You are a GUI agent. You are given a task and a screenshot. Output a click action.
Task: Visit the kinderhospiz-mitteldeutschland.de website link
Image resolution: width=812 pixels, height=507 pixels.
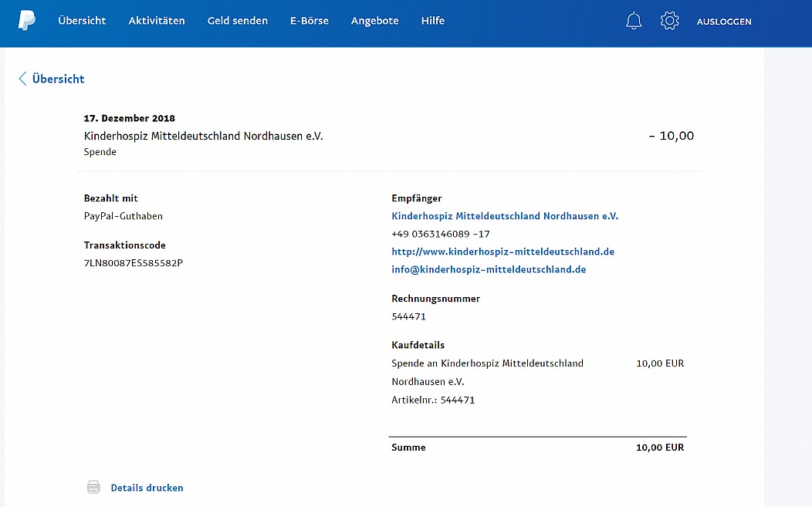502,252
